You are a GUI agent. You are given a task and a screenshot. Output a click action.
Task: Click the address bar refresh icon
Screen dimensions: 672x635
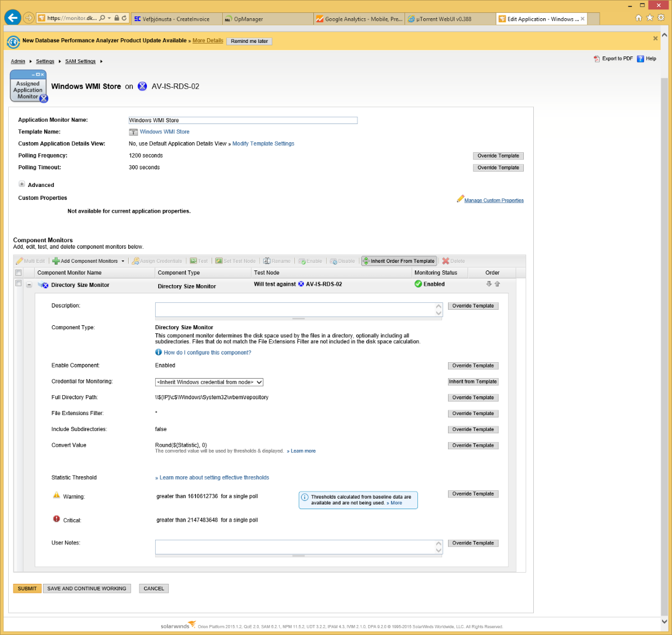pyautogui.click(x=124, y=18)
